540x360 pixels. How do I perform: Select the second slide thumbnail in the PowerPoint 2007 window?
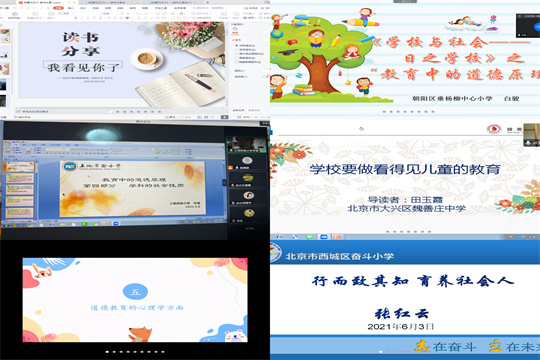(19, 179)
